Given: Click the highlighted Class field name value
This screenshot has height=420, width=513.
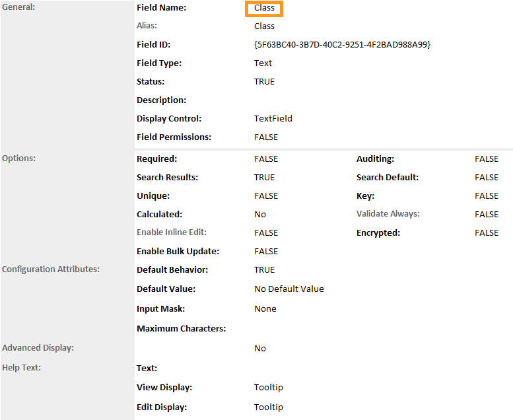Looking at the screenshot, I should (264, 9).
